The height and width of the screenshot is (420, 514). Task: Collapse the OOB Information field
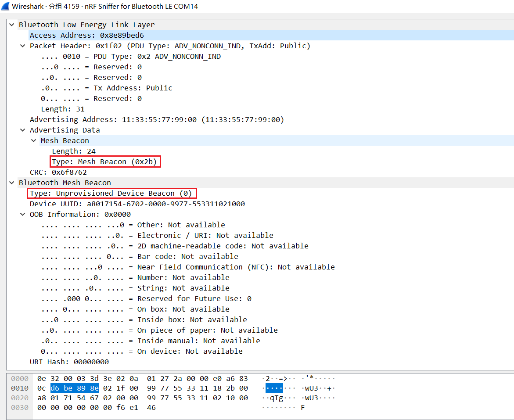23,215
